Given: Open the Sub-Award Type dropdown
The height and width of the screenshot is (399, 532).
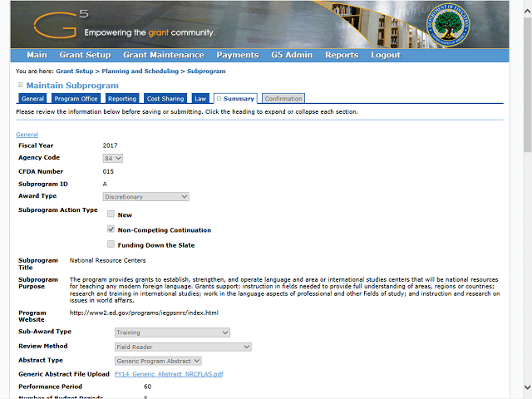Looking at the screenshot, I should click(172, 332).
